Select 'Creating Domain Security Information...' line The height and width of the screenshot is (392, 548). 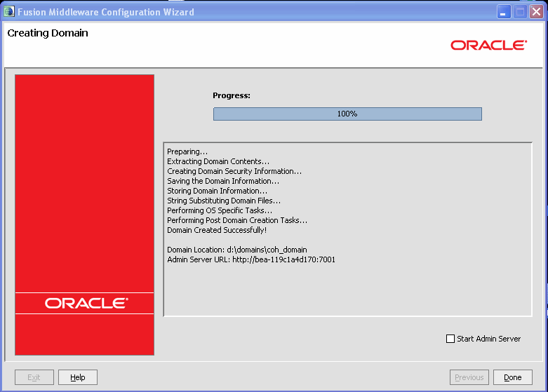[234, 171]
